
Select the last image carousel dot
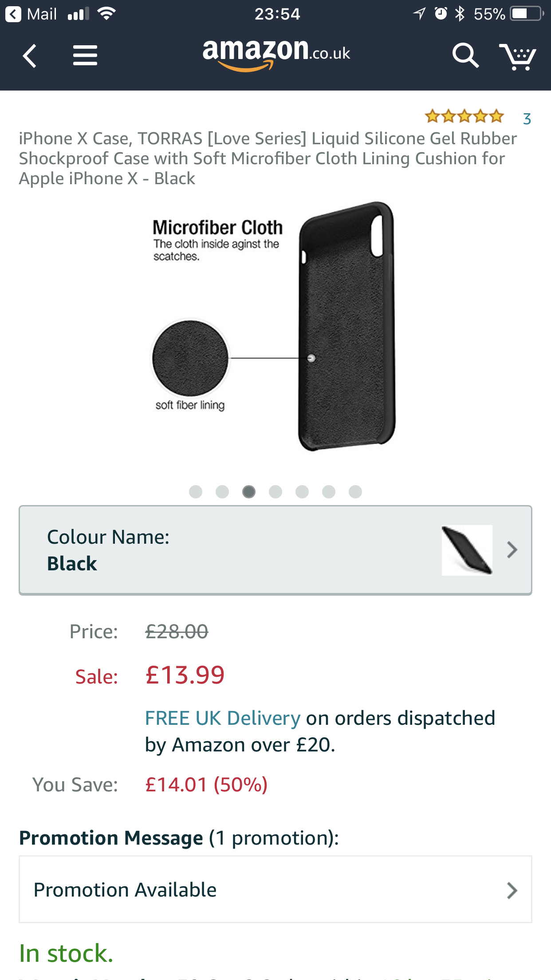click(x=355, y=492)
